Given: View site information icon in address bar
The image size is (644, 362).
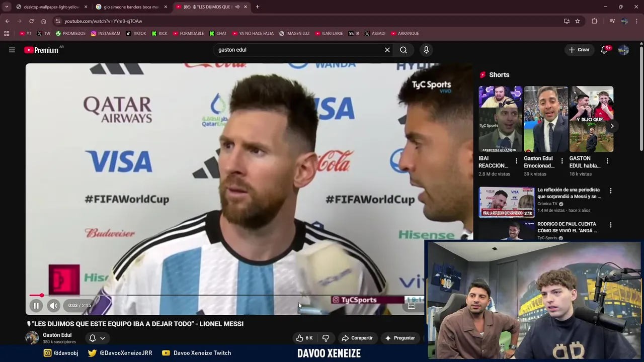Looking at the screenshot, I should tap(58, 21).
